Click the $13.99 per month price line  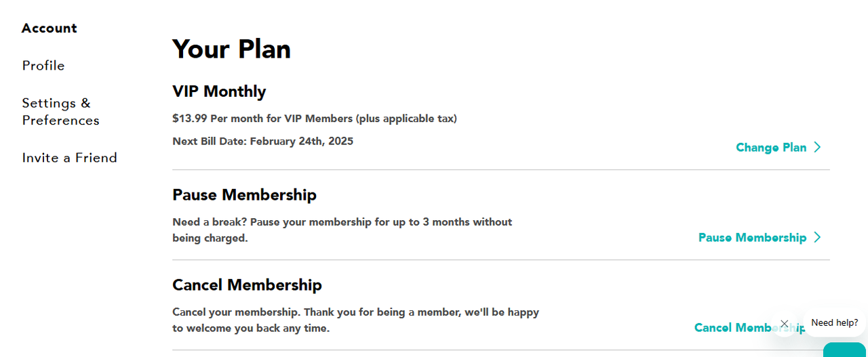click(315, 119)
